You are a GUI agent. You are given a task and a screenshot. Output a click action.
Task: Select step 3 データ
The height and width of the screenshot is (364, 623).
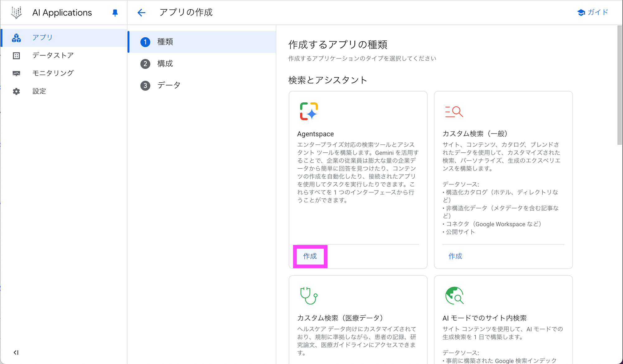coord(202,85)
